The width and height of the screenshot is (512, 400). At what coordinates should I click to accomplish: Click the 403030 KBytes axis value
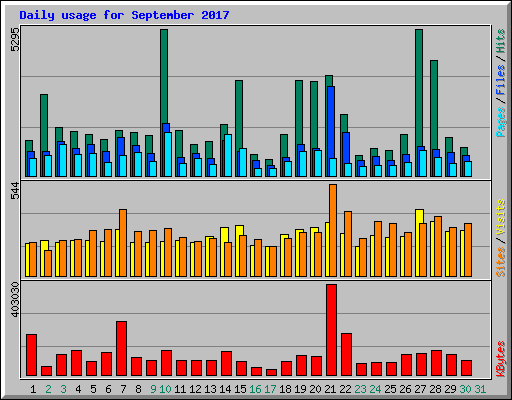(x=15, y=299)
